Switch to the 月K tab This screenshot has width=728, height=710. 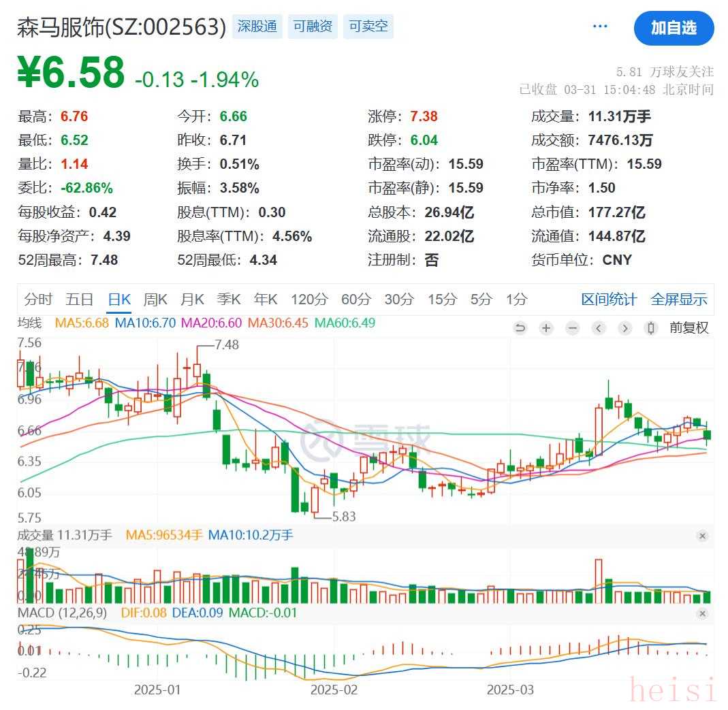point(192,300)
